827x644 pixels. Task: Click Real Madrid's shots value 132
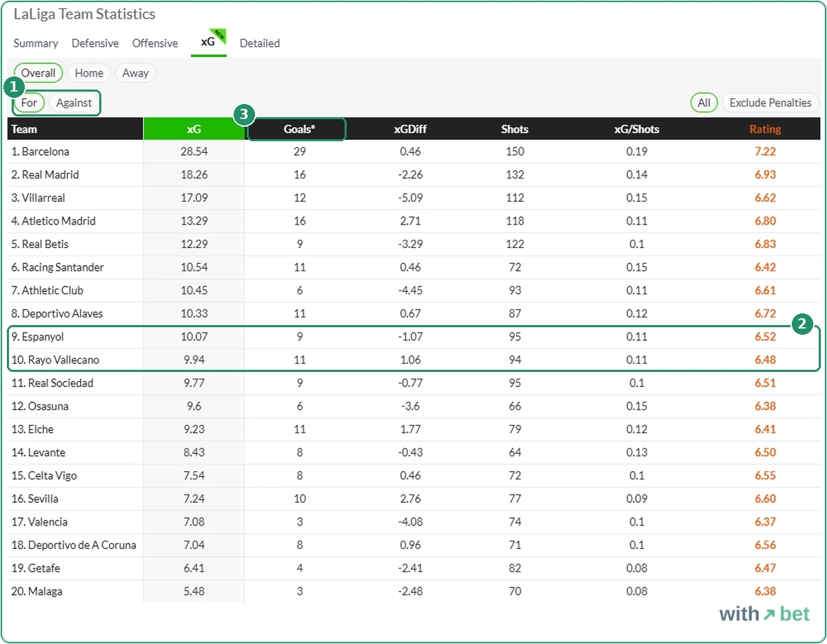[515, 175]
